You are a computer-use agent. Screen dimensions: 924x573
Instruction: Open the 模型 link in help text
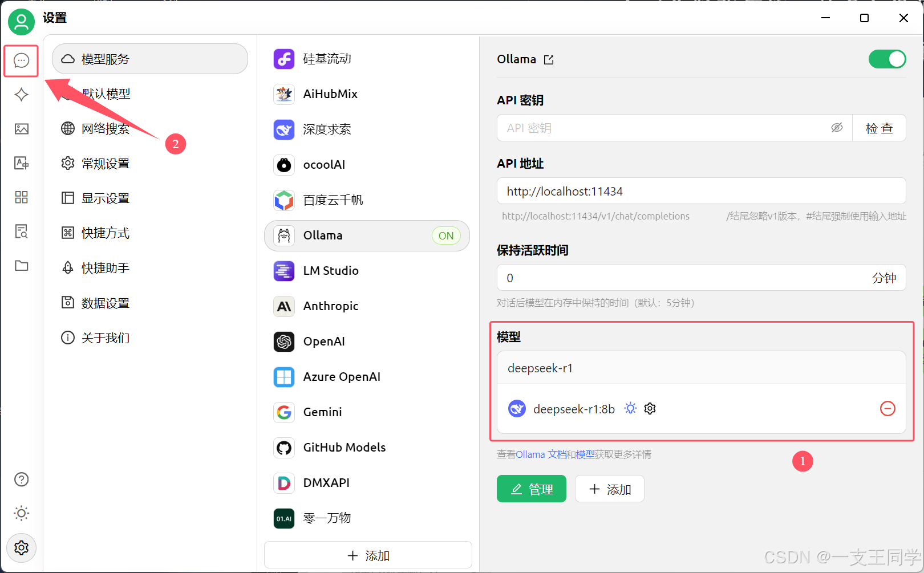(585, 454)
